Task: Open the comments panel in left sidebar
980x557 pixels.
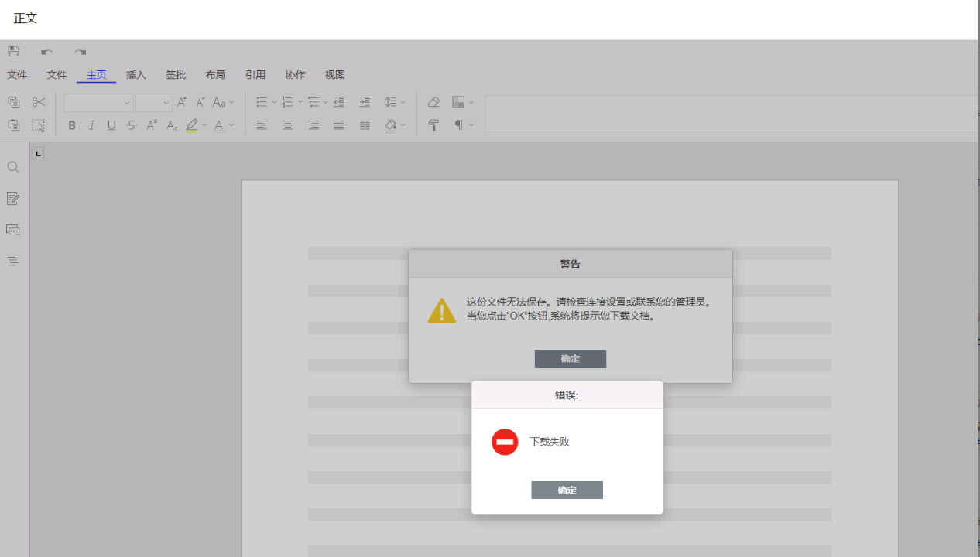Action: (x=13, y=230)
